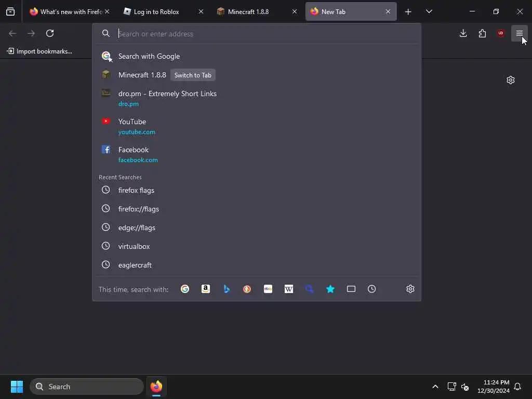Go back one page

(12, 33)
